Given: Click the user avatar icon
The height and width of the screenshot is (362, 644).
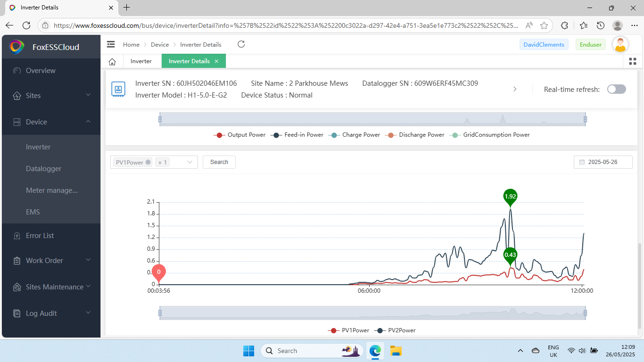Looking at the screenshot, I should [x=620, y=45].
